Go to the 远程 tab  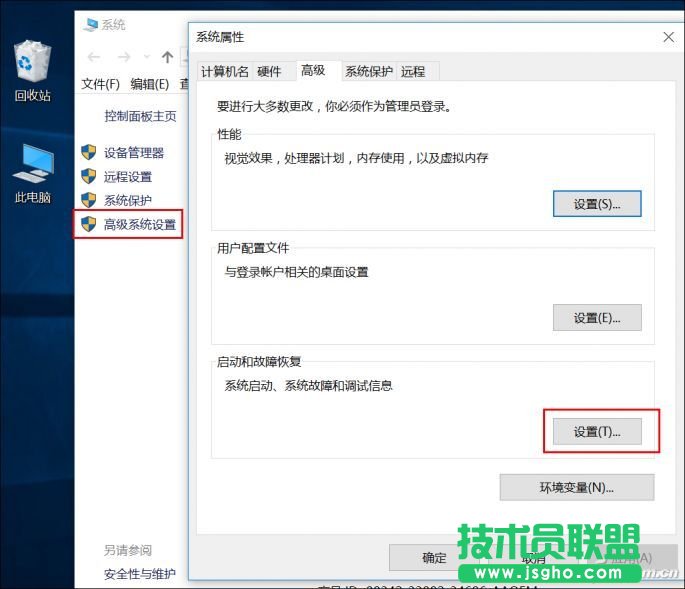pos(413,71)
